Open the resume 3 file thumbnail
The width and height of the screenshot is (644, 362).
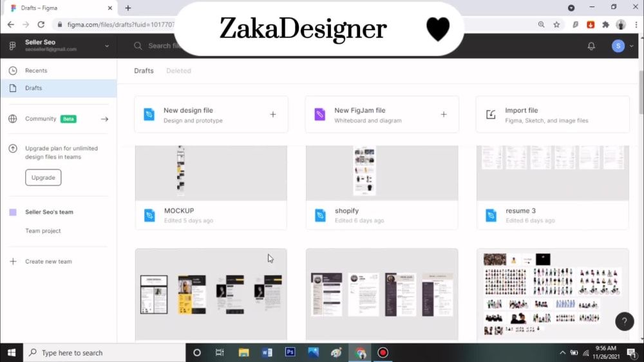(x=553, y=173)
